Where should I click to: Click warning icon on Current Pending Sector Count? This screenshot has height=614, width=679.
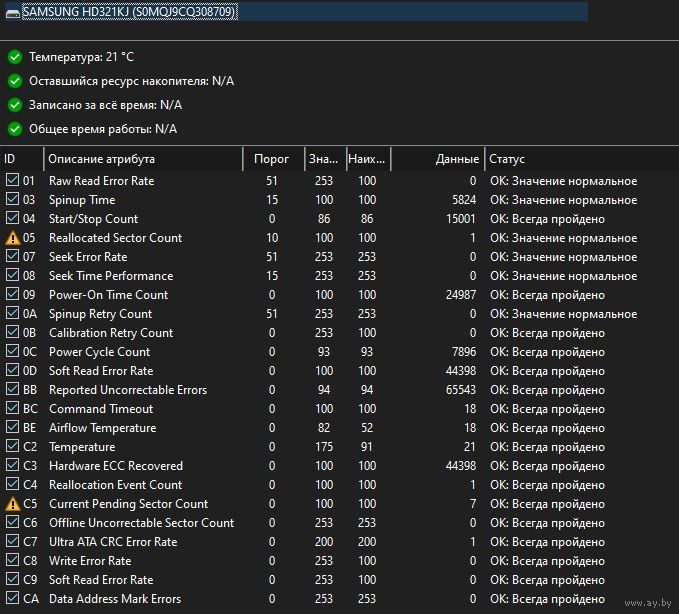(x=12, y=504)
